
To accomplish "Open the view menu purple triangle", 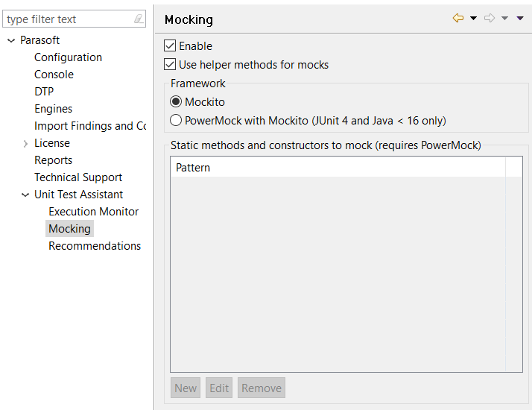I will click(520, 19).
